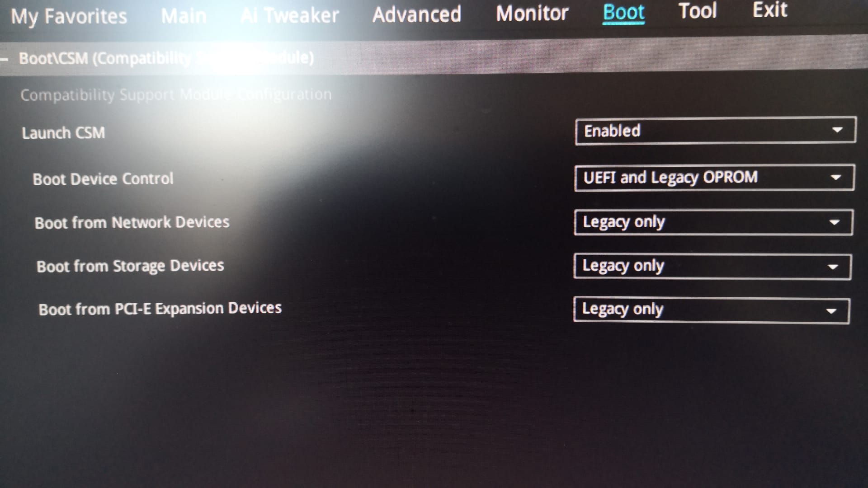Open the Tool tab
The width and height of the screenshot is (868, 488).
tap(698, 11)
